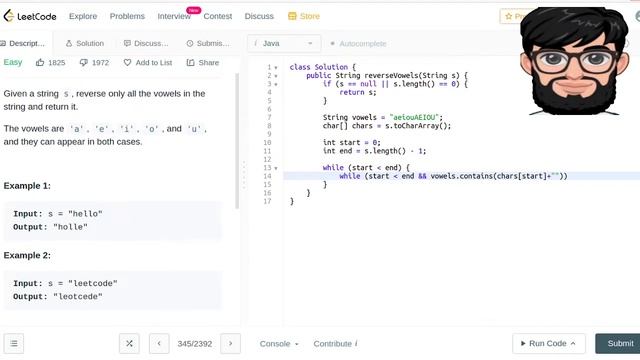
Task: Go to next problem arrow
Action: point(230,344)
